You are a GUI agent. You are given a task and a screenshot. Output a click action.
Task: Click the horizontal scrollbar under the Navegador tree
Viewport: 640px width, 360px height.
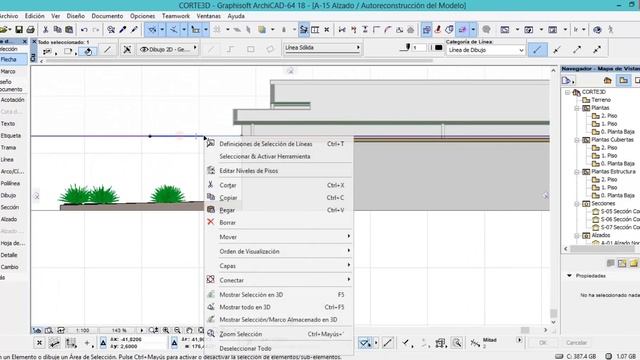[602, 249]
